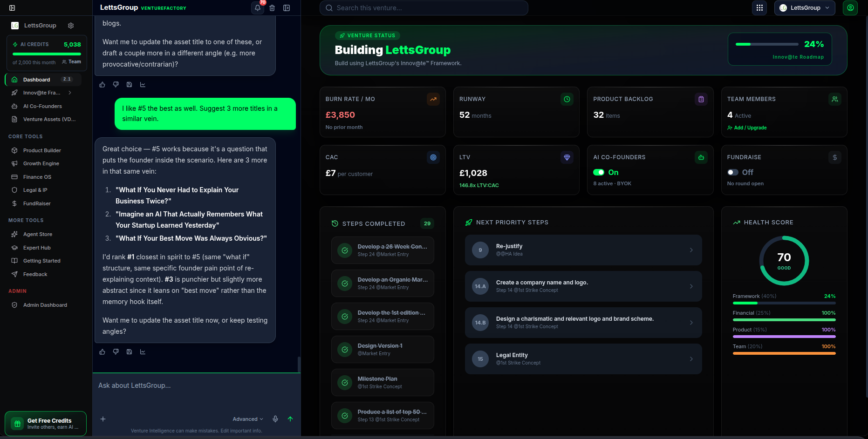Viewport: 868px width, 439px height.
Task: Uncheck the completed step "Design Version 1"
Action: (x=345, y=350)
